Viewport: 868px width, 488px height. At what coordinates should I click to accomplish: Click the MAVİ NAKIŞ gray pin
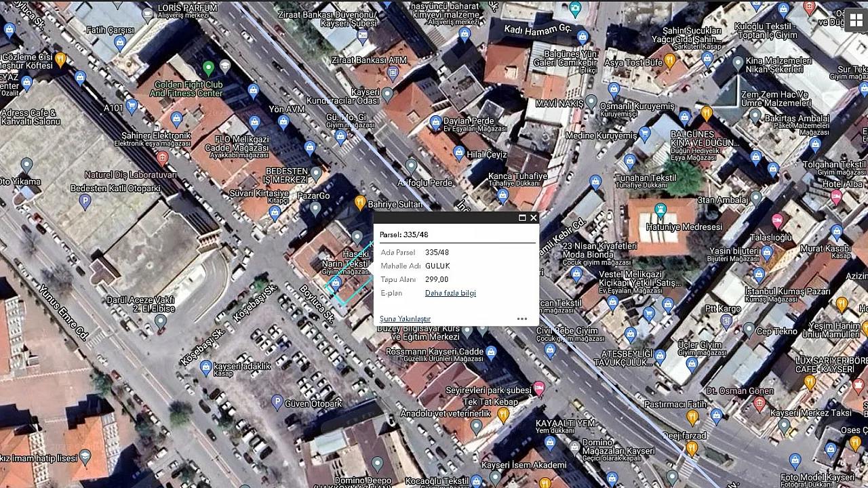(x=592, y=101)
